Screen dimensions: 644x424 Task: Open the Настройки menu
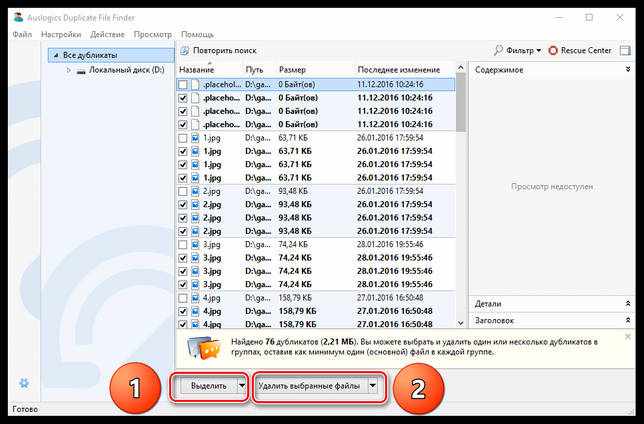(61, 35)
